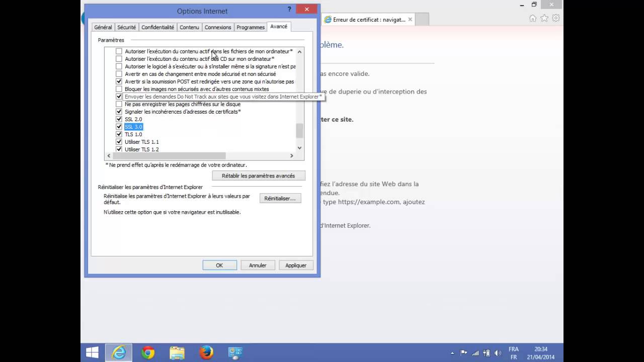Select the Erreur de certificat browser tab
The width and height of the screenshot is (644, 362).
368,20
